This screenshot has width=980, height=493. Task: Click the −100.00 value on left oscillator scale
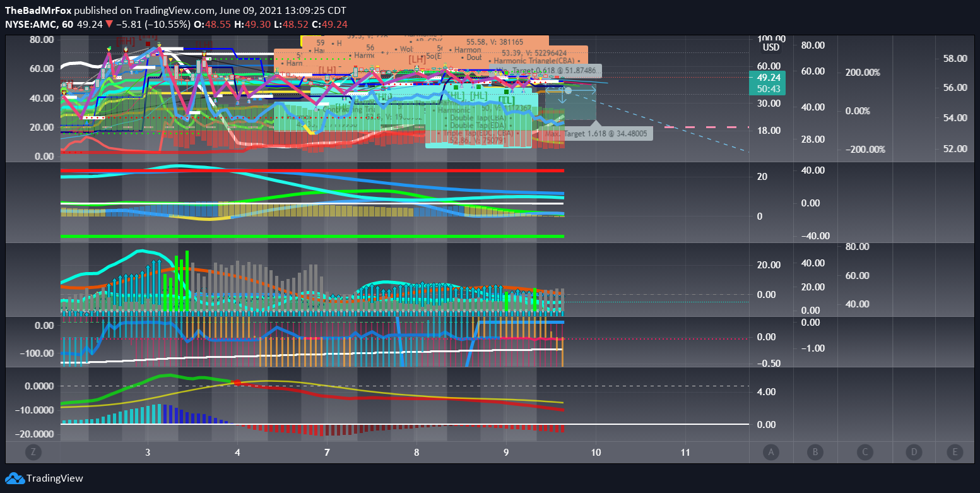[x=37, y=352]
